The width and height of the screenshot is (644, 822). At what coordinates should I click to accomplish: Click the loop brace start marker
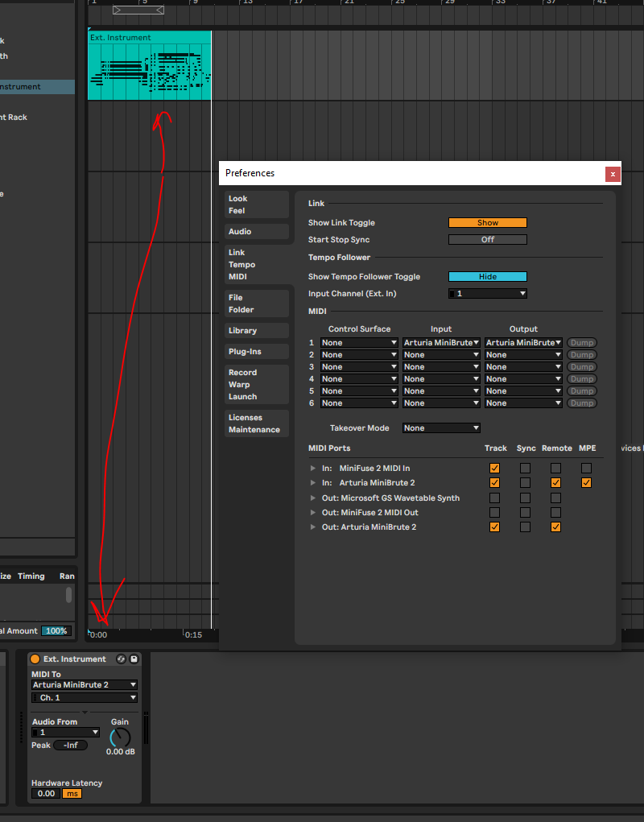coord(118,10)
